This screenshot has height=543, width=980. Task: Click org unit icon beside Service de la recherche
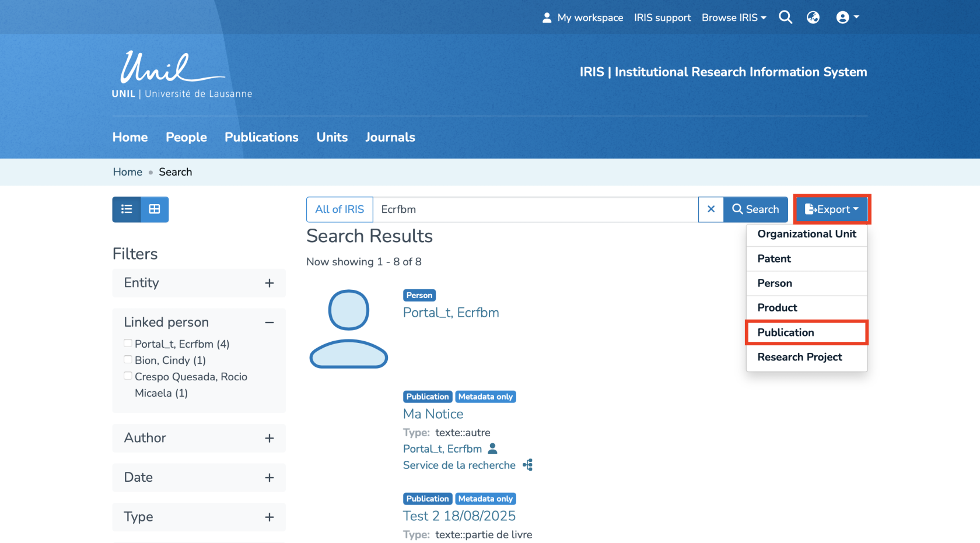[527, 465]
